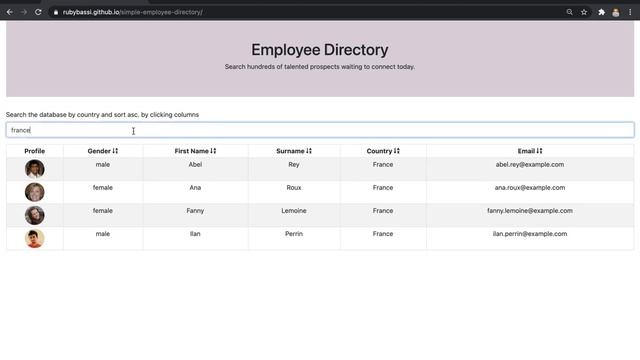Go back using the browser back arrow
640x360 pixels.
tap(9, 12)
